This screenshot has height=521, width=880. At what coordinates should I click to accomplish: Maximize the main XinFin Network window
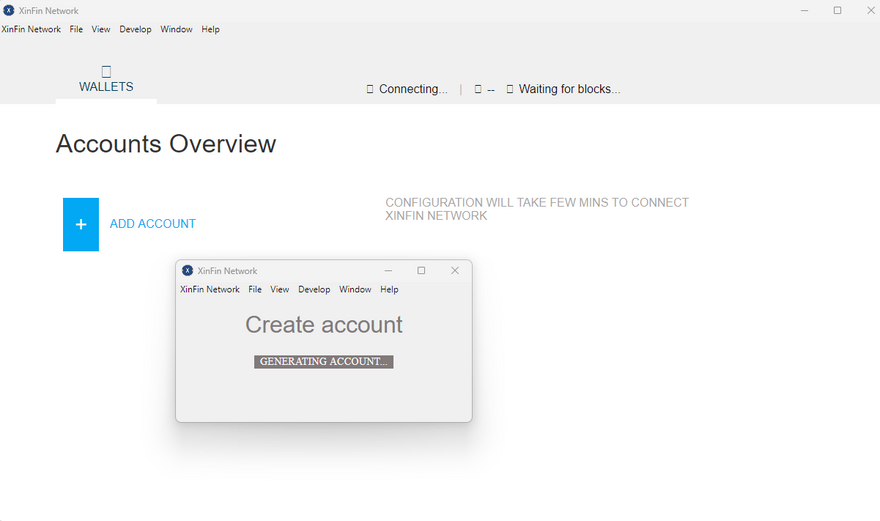(x=837, y=10)
